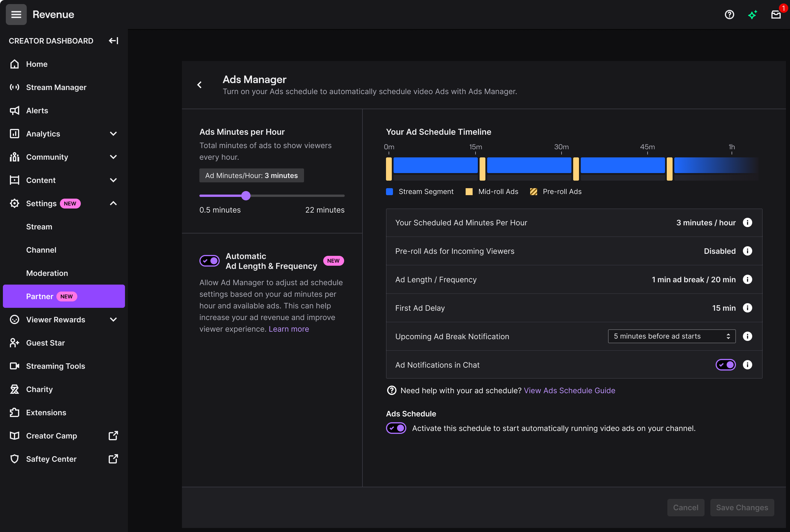Toggle the Ads Schedule activation switch
This screenshot has height=532, width=790.
396,428
